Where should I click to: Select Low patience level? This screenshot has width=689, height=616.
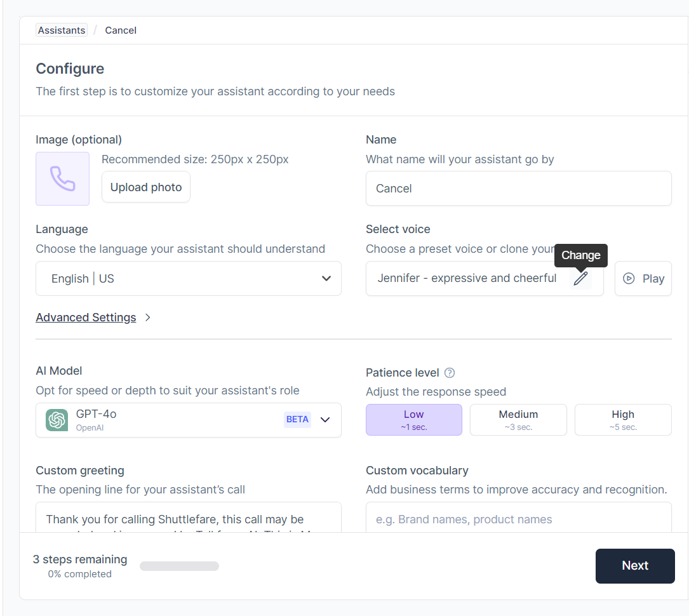tap(413, 420)
